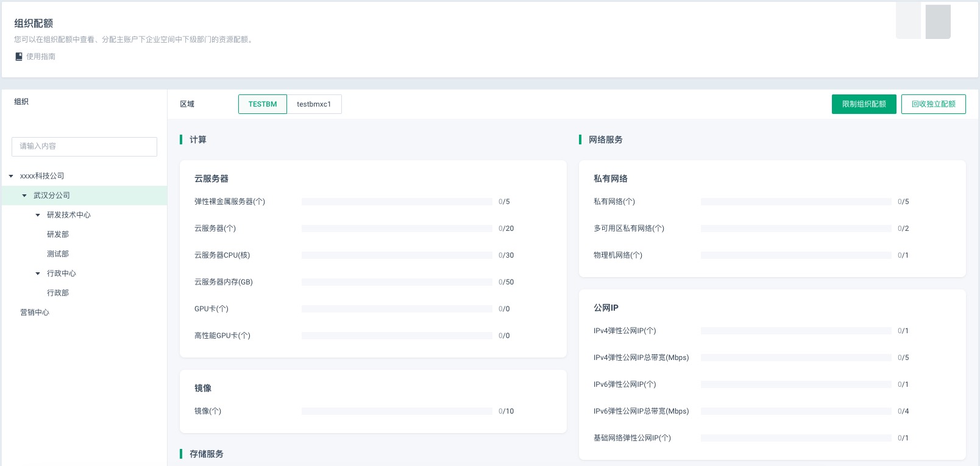Click the 云服务器CPU(核) quota progress bar

pos(397,255)
